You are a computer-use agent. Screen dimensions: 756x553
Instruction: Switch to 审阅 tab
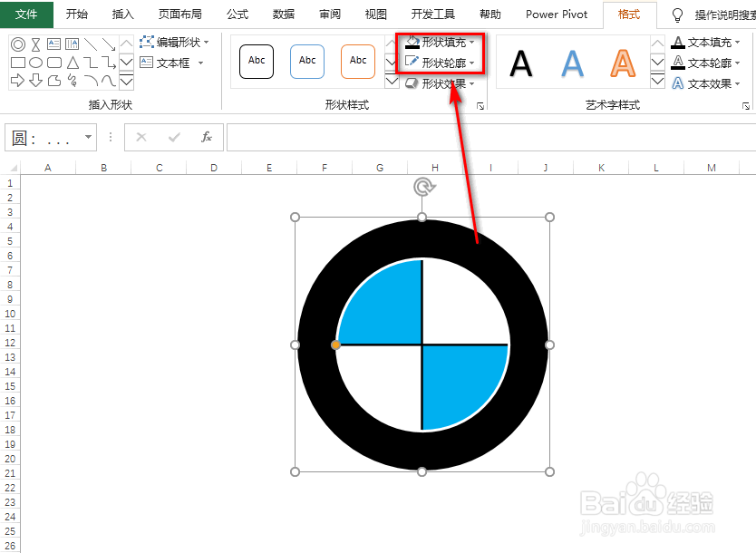330,15
